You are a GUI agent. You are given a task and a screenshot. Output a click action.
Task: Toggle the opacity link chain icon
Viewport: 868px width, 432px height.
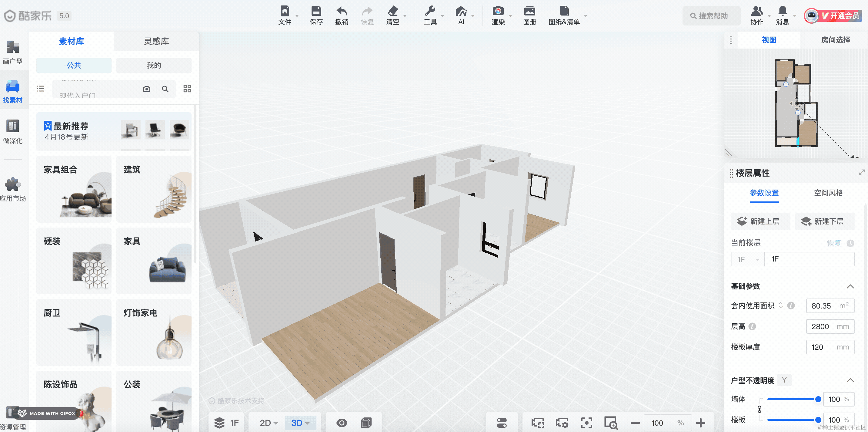click(x=760, y=410)
